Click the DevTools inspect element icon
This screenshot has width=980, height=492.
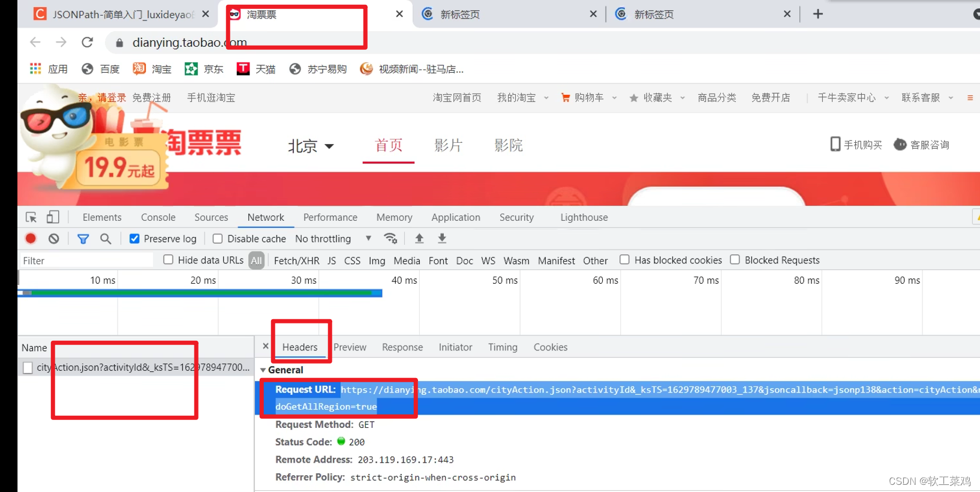pos(31,217)
